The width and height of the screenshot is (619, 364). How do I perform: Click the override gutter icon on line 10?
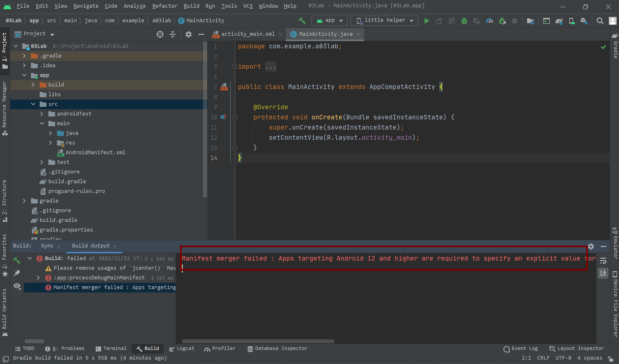(x=223, y=117)
